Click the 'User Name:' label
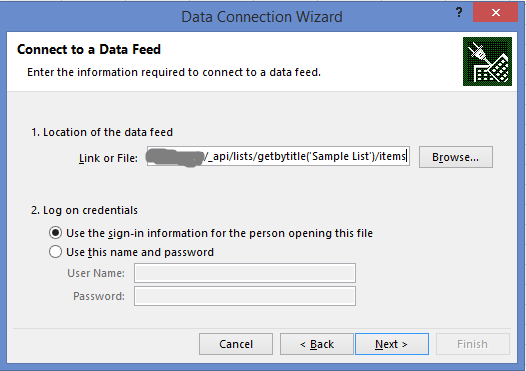 (x=96, y=273)
